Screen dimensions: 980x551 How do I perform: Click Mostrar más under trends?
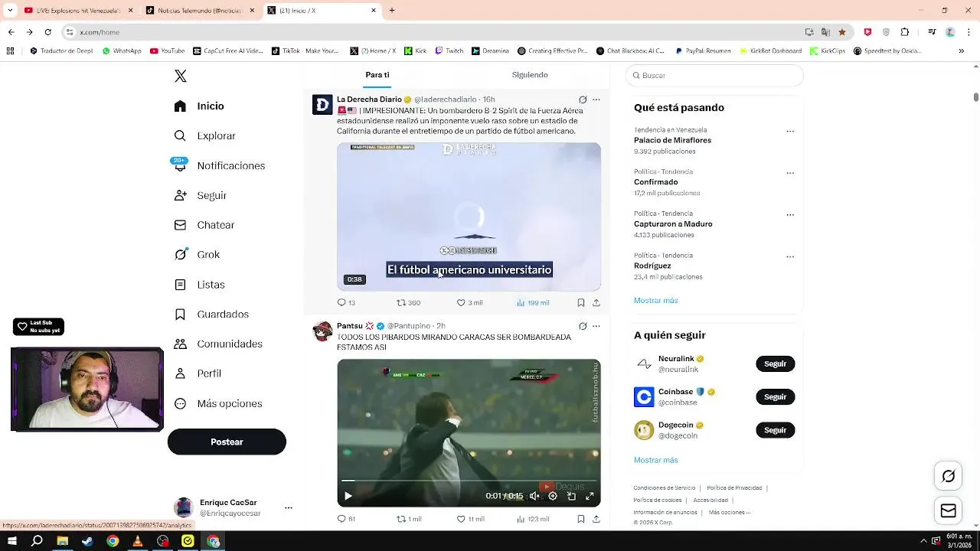point(655,301)
